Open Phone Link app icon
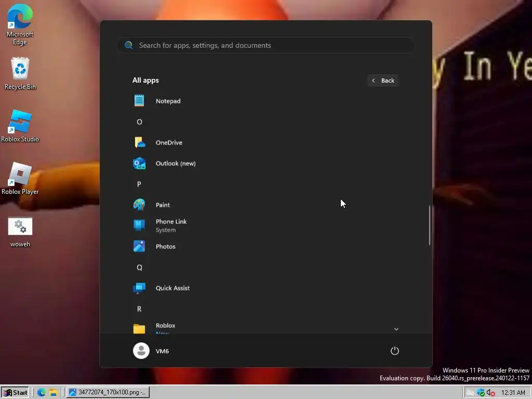Image resolution: width=532 pixels, height=399 pixels. pyautogui.click(x=139, y=225)
